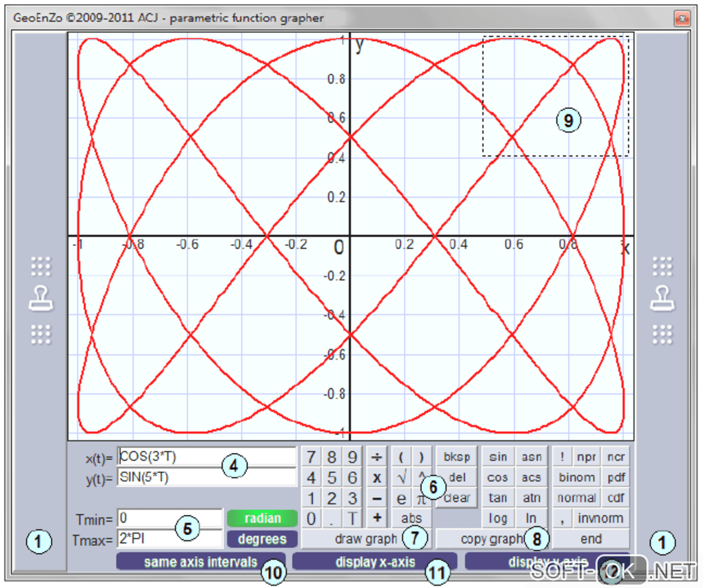Screen dimensions: 703x588
Task: Click the stamp icon in right sidebar
Action: [x=662, y=298]
